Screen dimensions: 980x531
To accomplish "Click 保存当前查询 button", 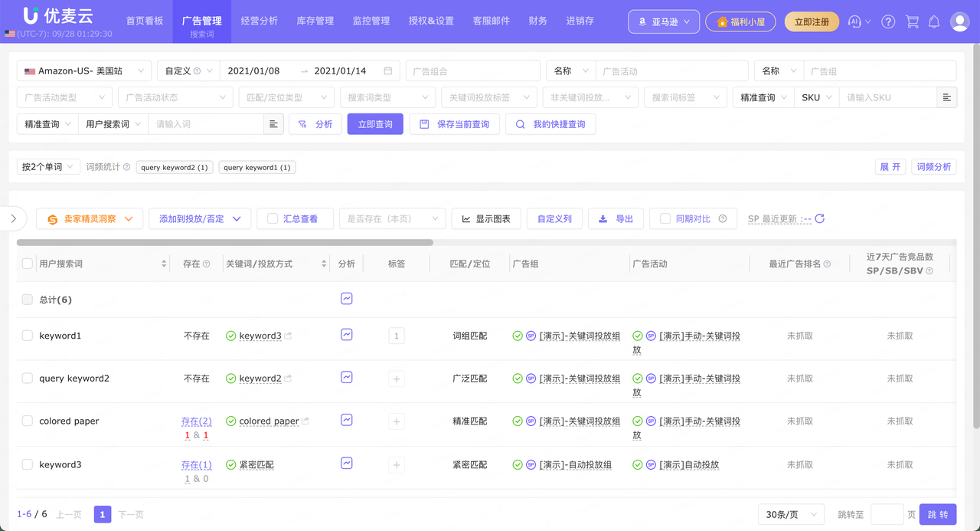I will pos(455,124).
